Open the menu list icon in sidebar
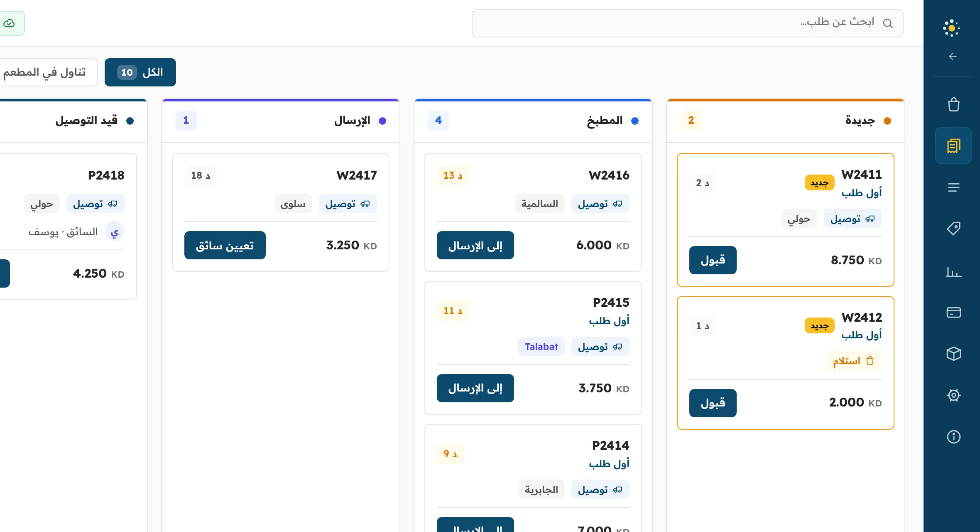Screen dimensions: 980x532 (953, 187)
